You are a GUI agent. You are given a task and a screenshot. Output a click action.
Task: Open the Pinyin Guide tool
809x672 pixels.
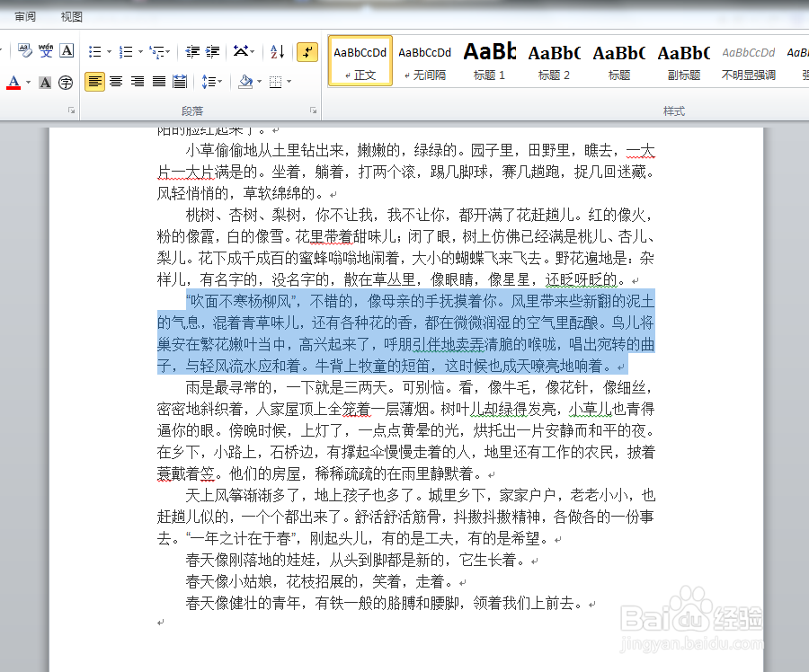click(44, 49)
